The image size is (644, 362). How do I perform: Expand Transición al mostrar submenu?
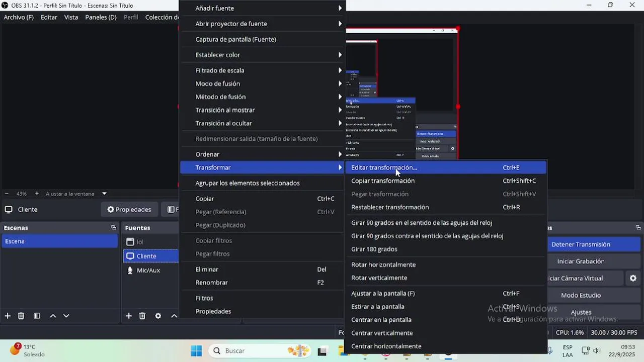point(340,110)
